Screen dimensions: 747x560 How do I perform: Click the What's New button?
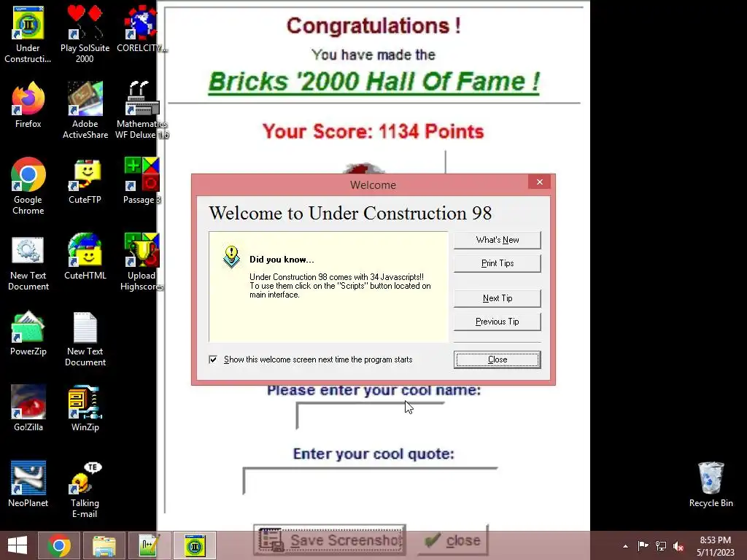pyautogui.click(x=498, y=240)
